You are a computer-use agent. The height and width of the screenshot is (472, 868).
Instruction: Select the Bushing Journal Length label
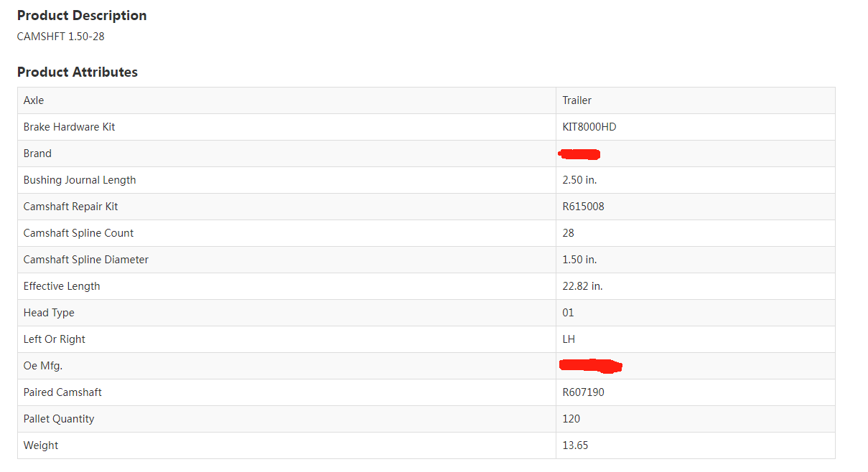click(80, 180)
